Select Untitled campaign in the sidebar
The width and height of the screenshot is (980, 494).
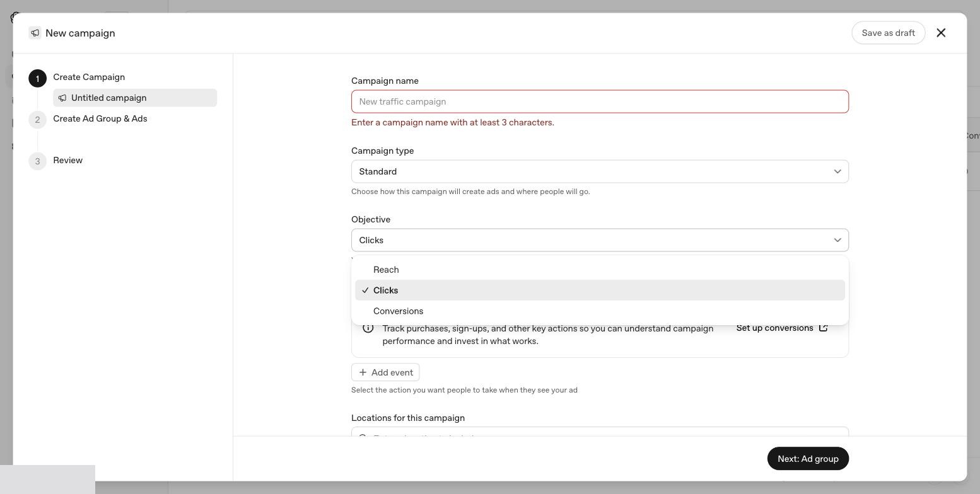click(x=135, y=98)
